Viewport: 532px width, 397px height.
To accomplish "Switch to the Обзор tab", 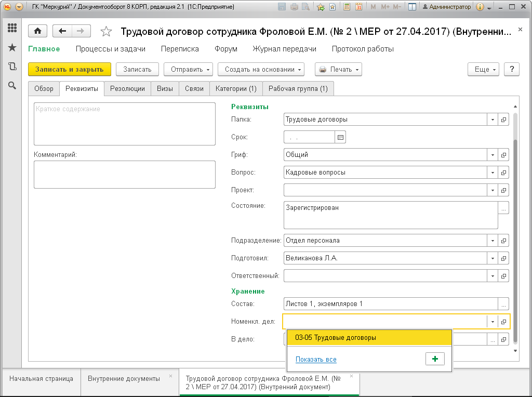I will (44, 88).
